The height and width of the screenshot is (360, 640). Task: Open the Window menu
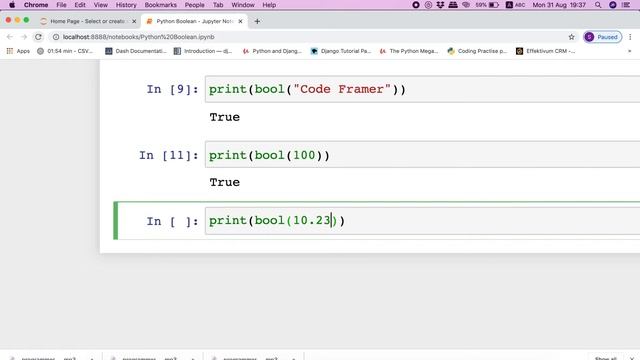coord(243,5)
